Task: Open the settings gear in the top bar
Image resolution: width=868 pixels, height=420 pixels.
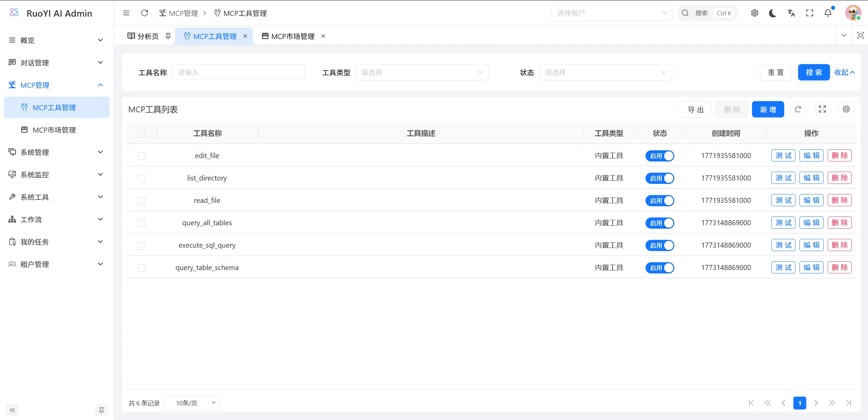Action: (x=754, y=13)
